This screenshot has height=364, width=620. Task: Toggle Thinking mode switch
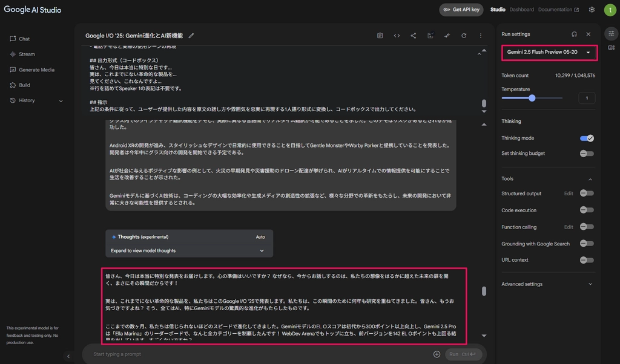click(587, 138)
